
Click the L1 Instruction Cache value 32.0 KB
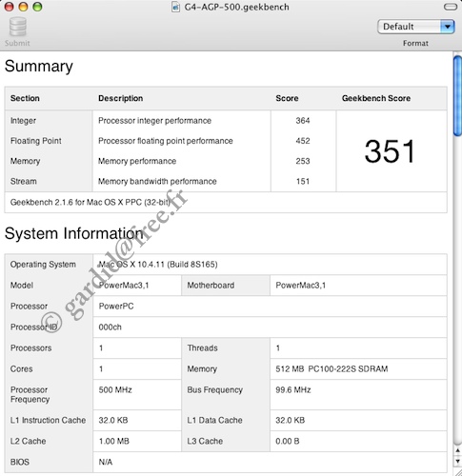click(113, 421)
